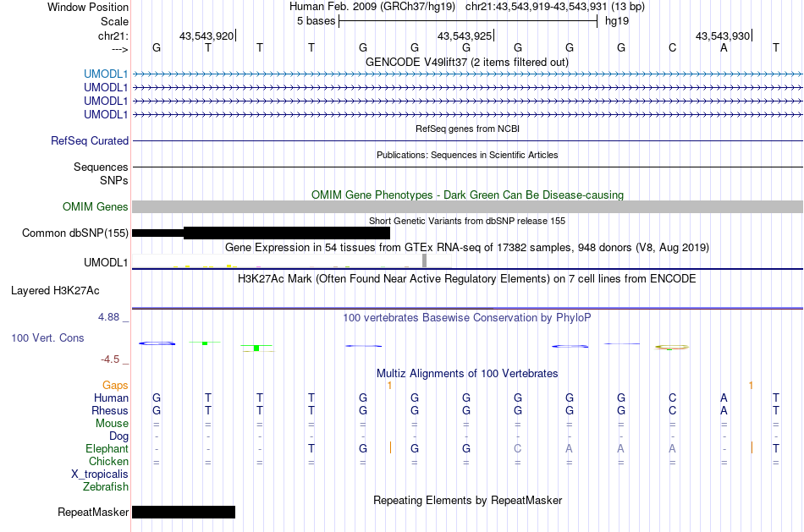The image size is (804, 532).
Task: Click the thick black dbSNP variant block
Action: coord(287,233)
